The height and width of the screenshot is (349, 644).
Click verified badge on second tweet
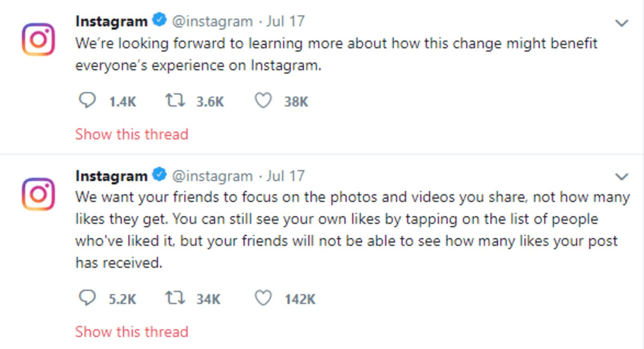(160, 174)
